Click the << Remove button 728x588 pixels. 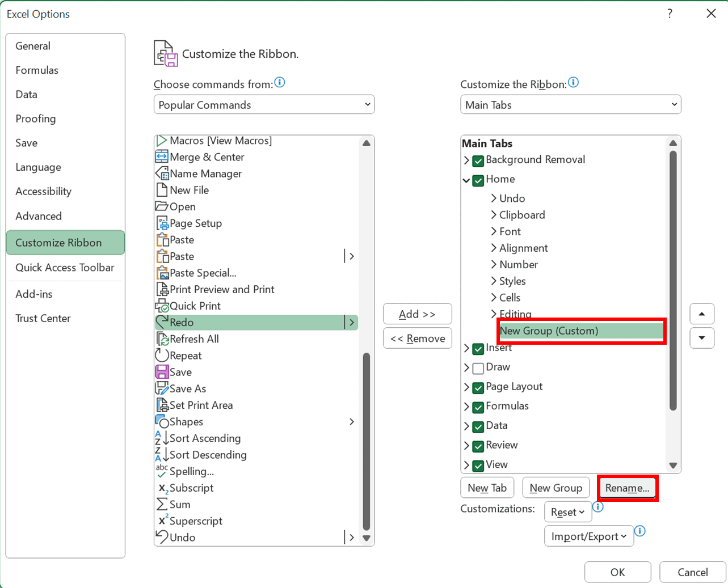(x=418, y=339)
